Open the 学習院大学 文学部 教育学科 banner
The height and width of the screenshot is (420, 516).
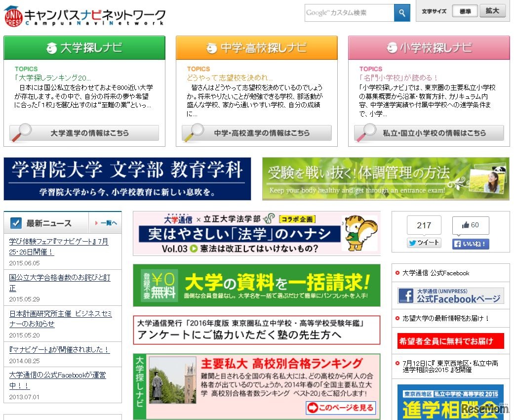pyautogui.click(x=127, y=179)
